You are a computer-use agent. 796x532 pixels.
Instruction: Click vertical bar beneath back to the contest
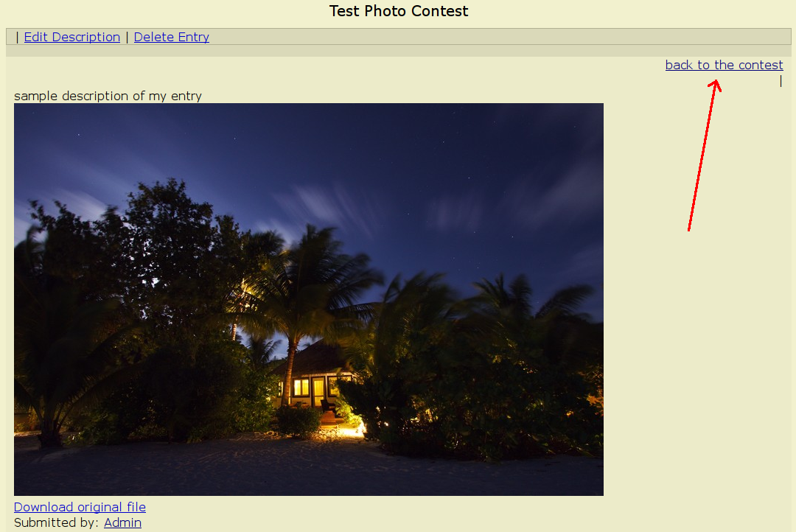[781, 81]
